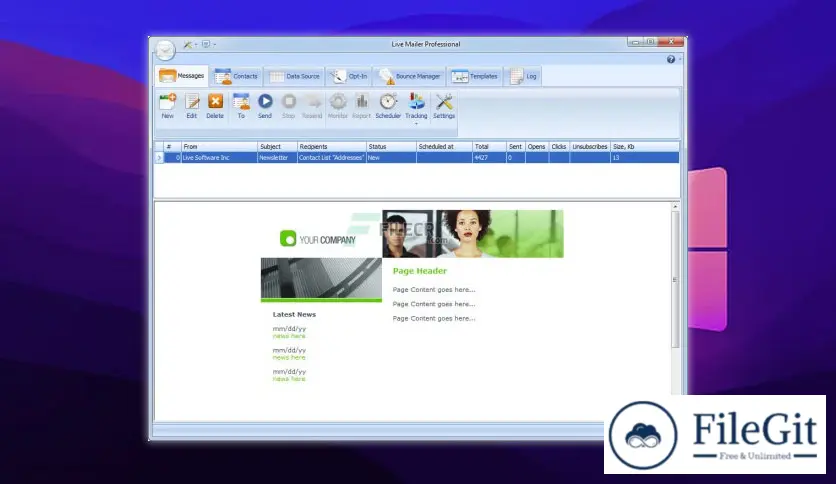This screenshot has height=484, width=836.
Task: Click the round envelope application button
Action: [x=165, y=50]
